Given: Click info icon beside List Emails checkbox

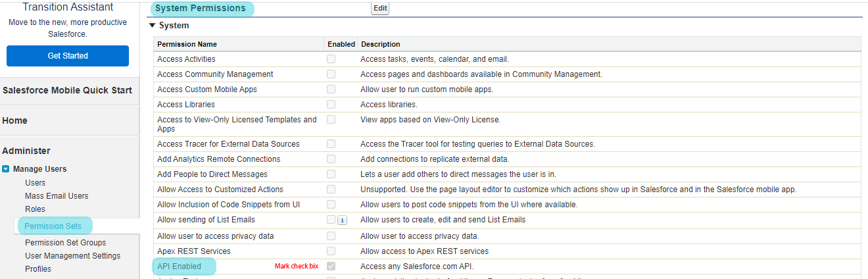Looking at the screenshot, I should coord(342,220).
